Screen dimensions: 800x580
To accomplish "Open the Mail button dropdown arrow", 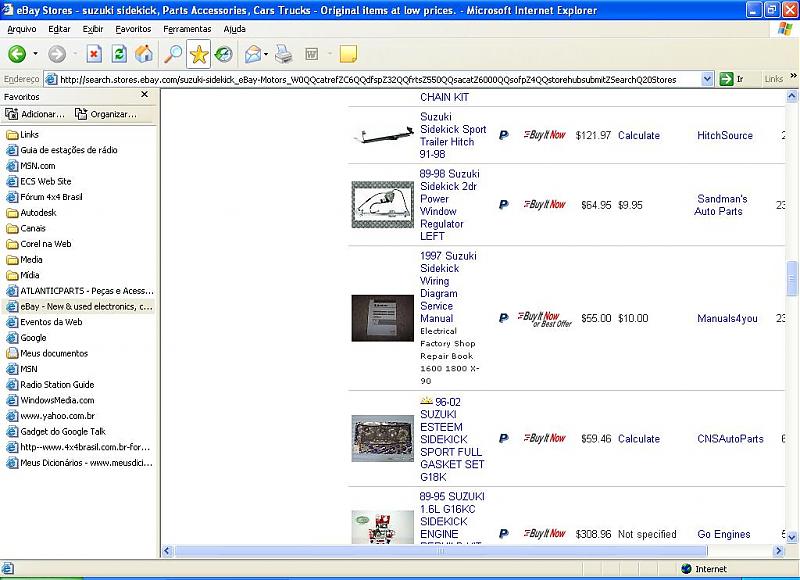I will pyautogui.click(x=266, y=54).
